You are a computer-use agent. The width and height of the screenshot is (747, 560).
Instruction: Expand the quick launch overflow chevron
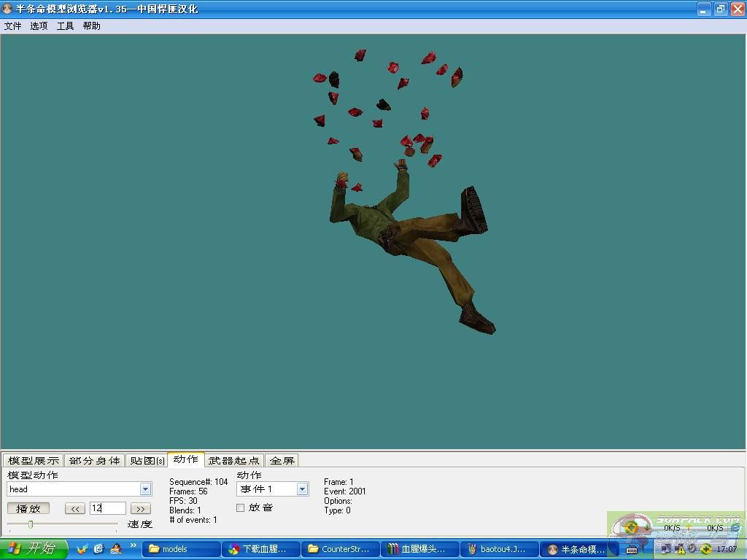click(x=133, y=545)
